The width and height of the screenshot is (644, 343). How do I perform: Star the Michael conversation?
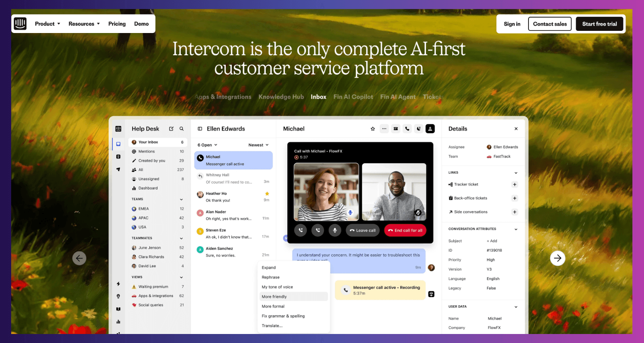pos(373,129)
